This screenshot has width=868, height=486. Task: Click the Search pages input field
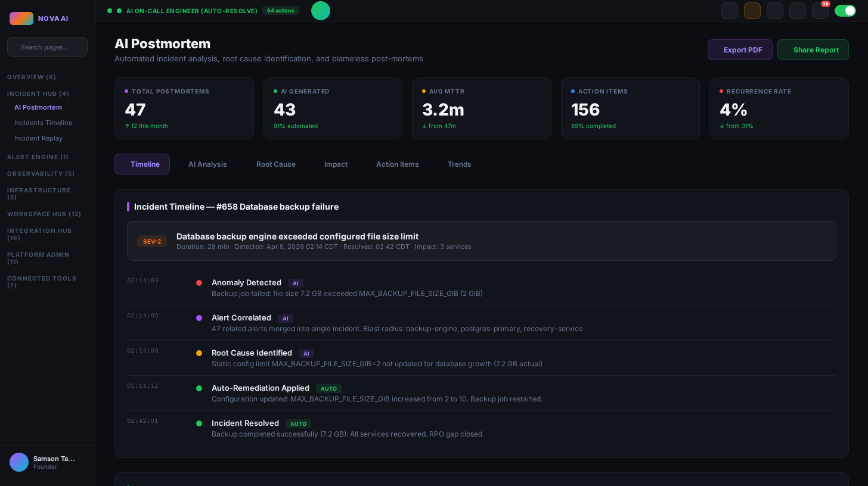47,47
